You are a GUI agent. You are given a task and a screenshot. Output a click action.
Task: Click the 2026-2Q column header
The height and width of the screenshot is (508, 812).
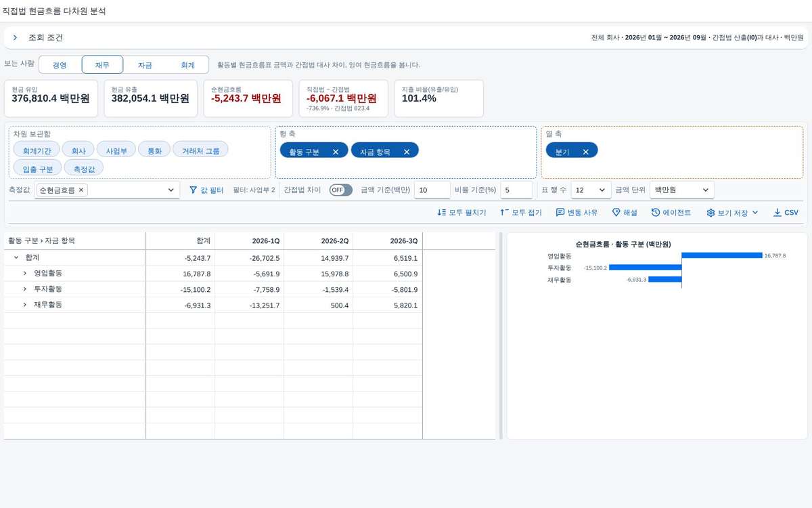(x=318, y=241)
